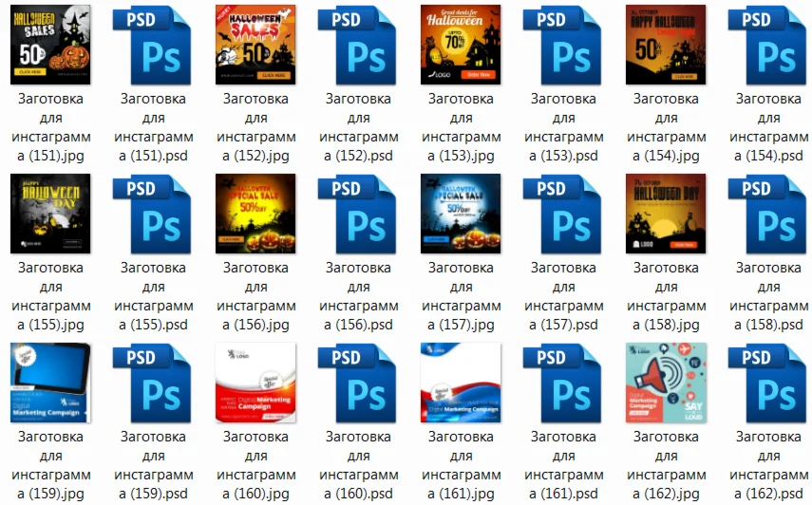Select the PSD icon for (158).psd
Image resolution: width=812 pixels, height=505 pixels.
coord(767,215)
